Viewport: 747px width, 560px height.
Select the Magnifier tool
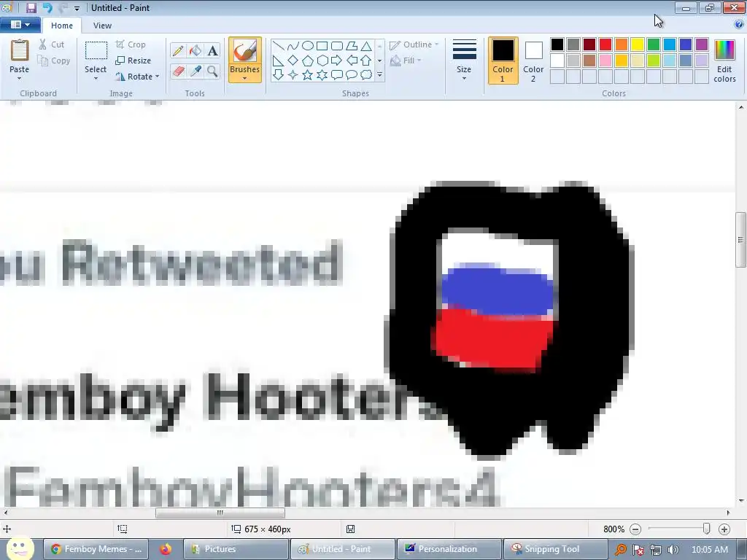click(212, 71)
